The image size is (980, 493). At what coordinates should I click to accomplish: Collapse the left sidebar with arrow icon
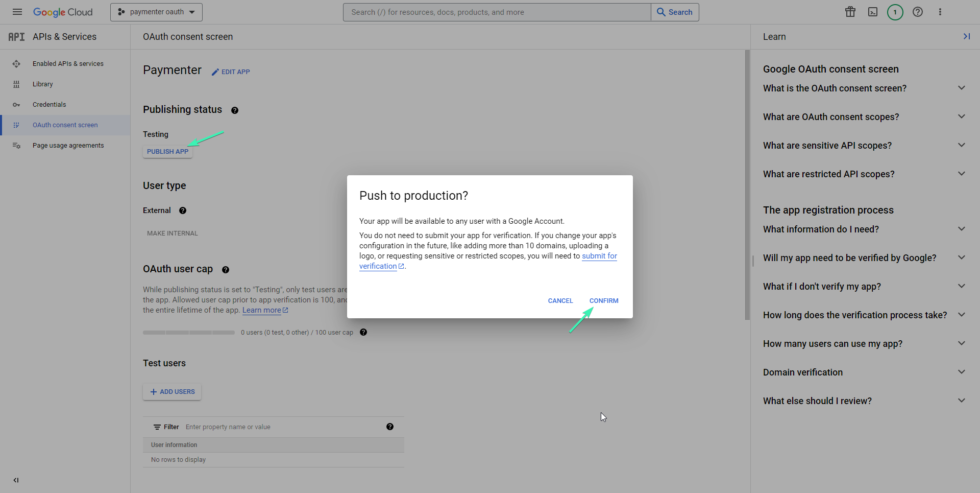16,480
